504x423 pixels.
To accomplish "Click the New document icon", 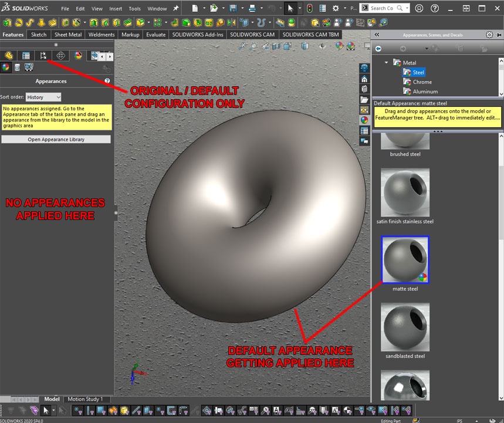I will pyautogui.click(x=195, y=8).
